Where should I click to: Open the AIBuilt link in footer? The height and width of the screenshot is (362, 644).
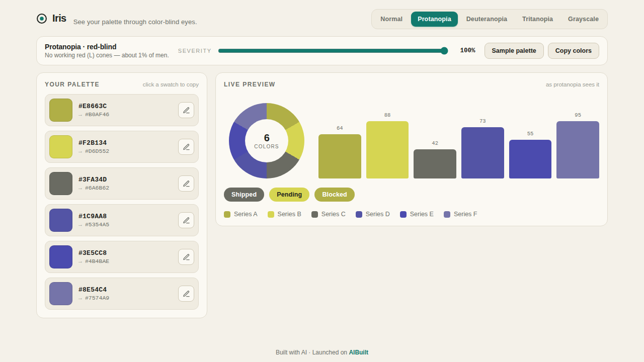click(359, 352)
